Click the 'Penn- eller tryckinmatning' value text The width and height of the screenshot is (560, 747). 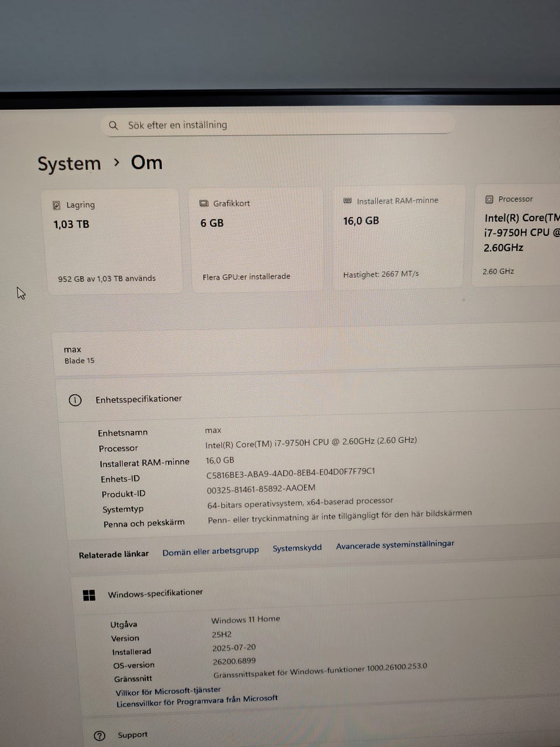[x=339, y=516]
